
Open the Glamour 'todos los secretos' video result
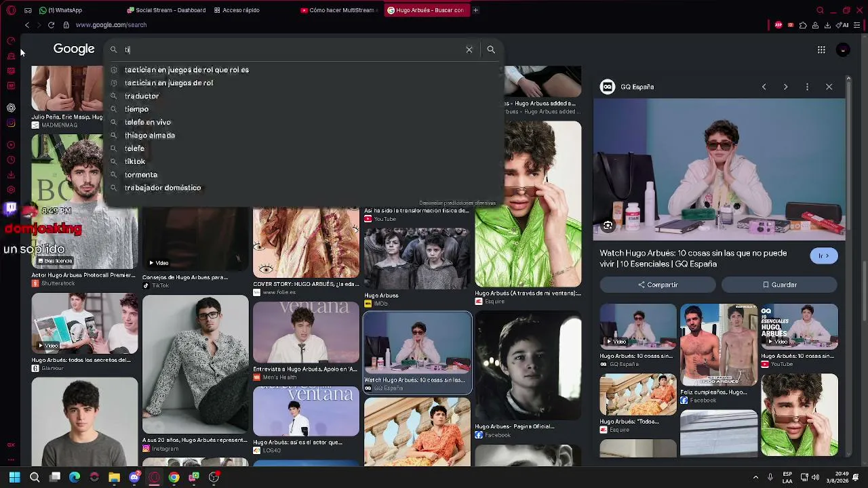[85, 324]
